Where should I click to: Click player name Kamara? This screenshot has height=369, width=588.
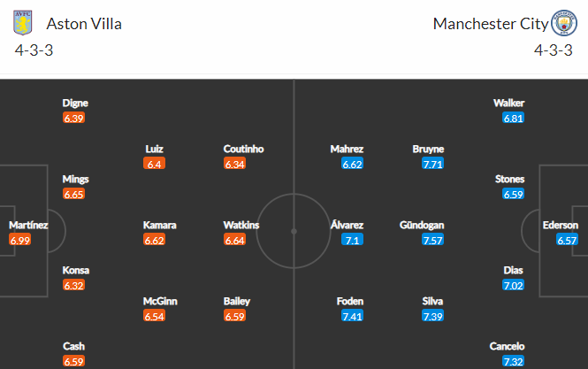[x=160, y=226]
